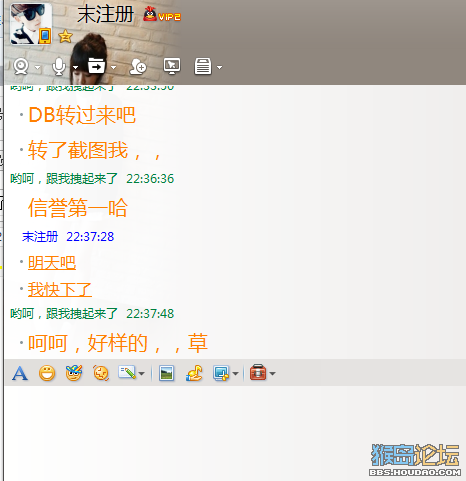
Task: Open the handwriting input pad icon
Action: coord(127,373)
